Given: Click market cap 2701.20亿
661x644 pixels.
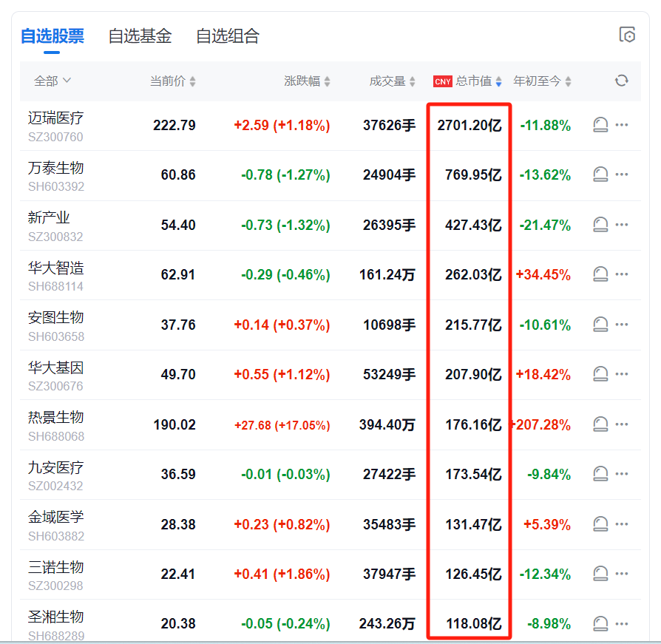Looking at the screenshot, I should coord(470,125).
